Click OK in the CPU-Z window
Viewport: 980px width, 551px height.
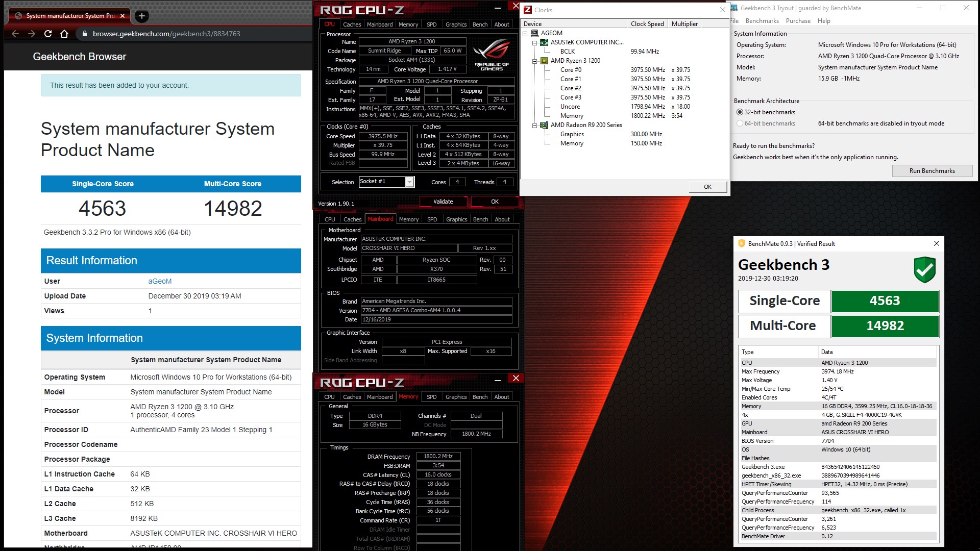tap(495, 202)
